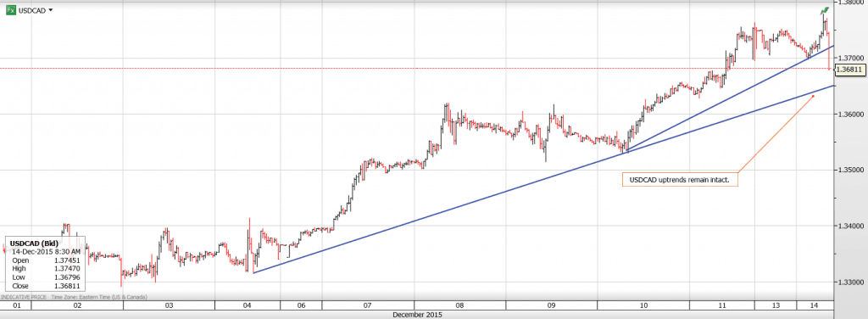Click the Open value 1.37451
Screen dimensions: 868x319
[66, 260]
